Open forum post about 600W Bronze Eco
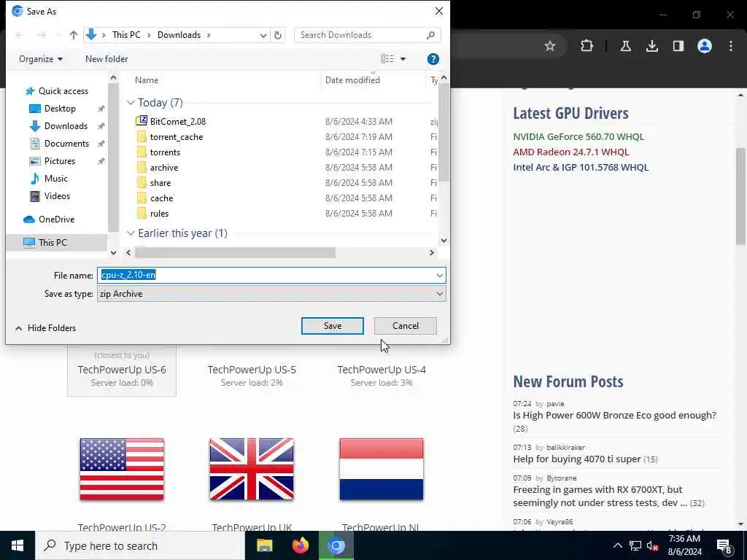747x560 pixels. point(614,415)
